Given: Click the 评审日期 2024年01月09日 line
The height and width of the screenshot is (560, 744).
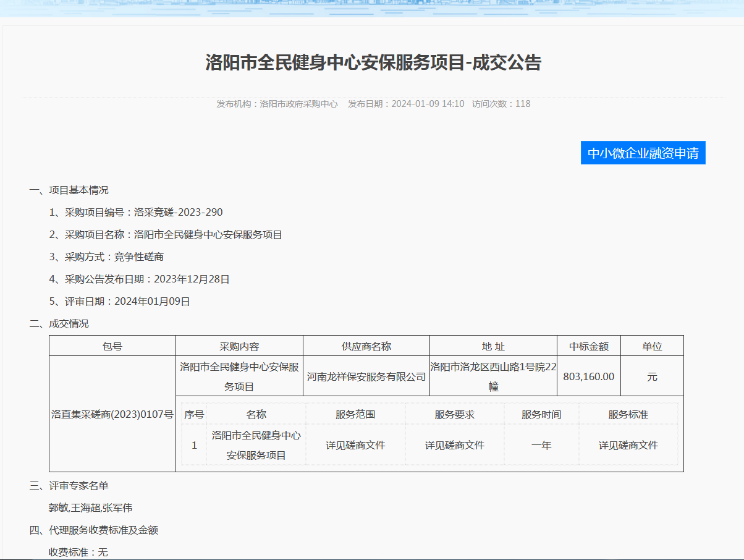Looking at the screenshot, I should point(119,302).
